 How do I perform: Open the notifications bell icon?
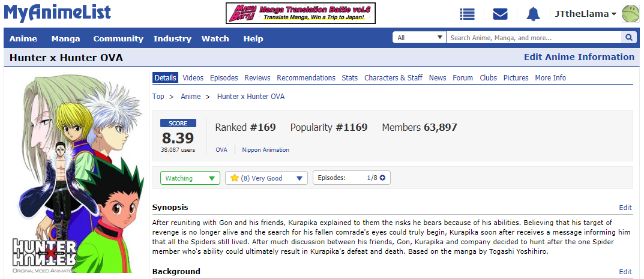point(533,14)
